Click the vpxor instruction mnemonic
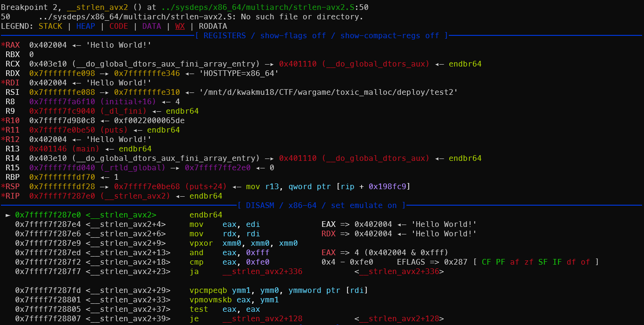This screenshot has height=325, width=644. tap(201, 243)
